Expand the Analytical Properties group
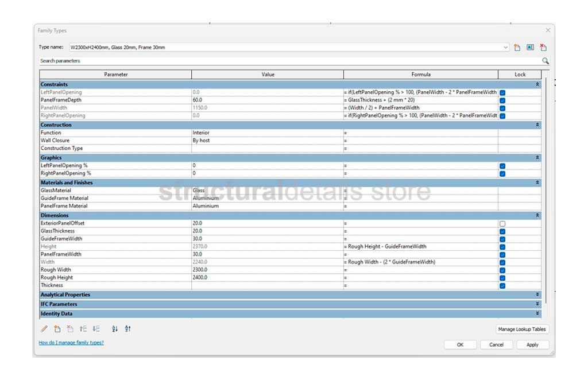The height and width of the screenshot is (380, 588). [x=537, y=294]
